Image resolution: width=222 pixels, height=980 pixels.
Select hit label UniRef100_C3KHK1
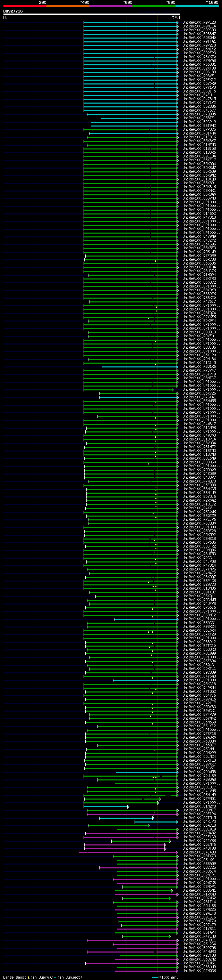coord(199,191)
